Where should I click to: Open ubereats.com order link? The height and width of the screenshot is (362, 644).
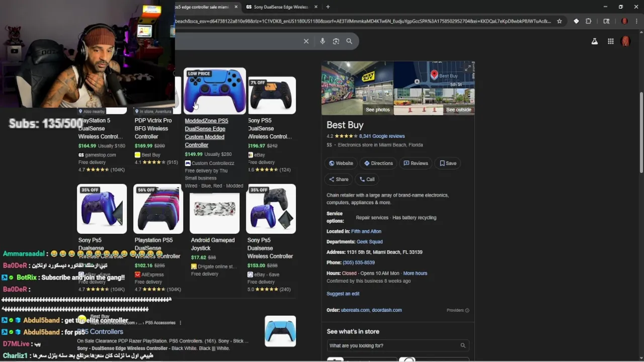pyautogui.click(x=355, y=310)
